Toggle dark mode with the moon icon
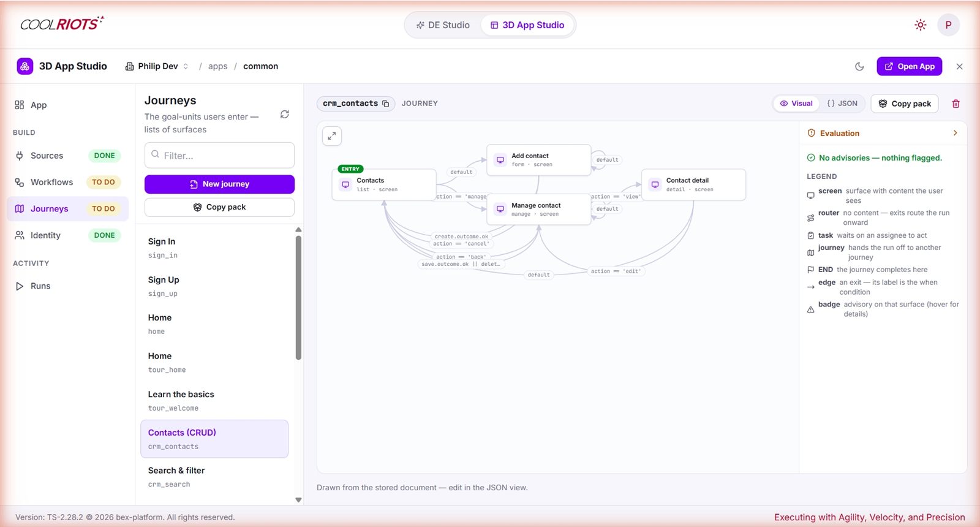Viewport: 980px width, 527px height. (x=859, y=66)
